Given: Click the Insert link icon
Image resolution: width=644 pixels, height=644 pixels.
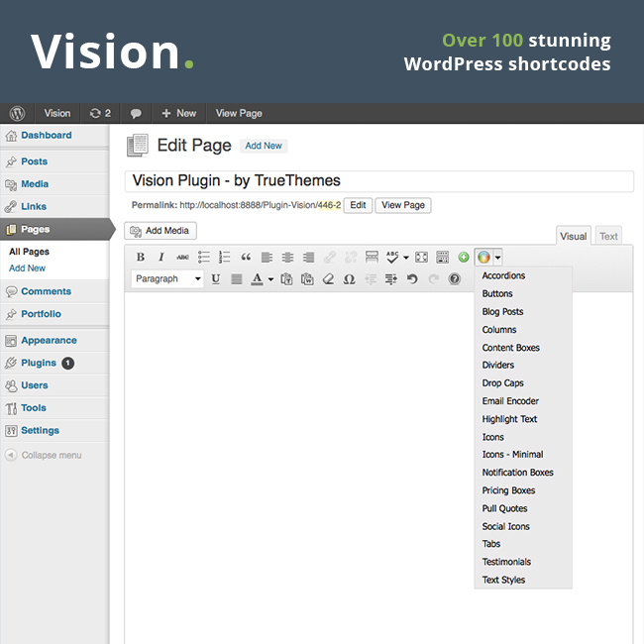Looking at the screenshot, I should pos(329,258).
